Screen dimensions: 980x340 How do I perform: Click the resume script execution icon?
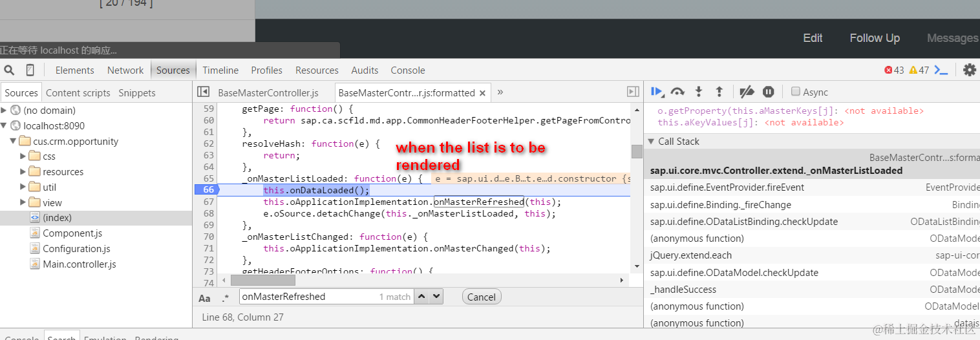coord(657,92)
